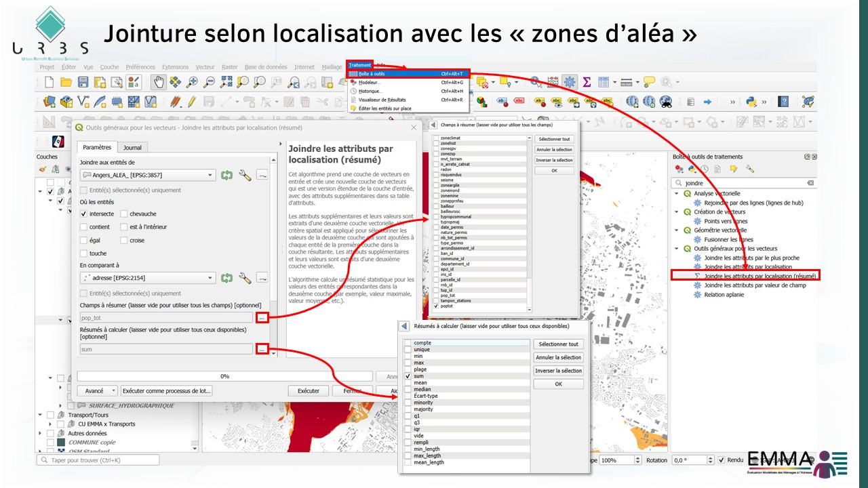Click the Python console icon
This screenshot has height=488, width=868.
[x=751, y=102]
